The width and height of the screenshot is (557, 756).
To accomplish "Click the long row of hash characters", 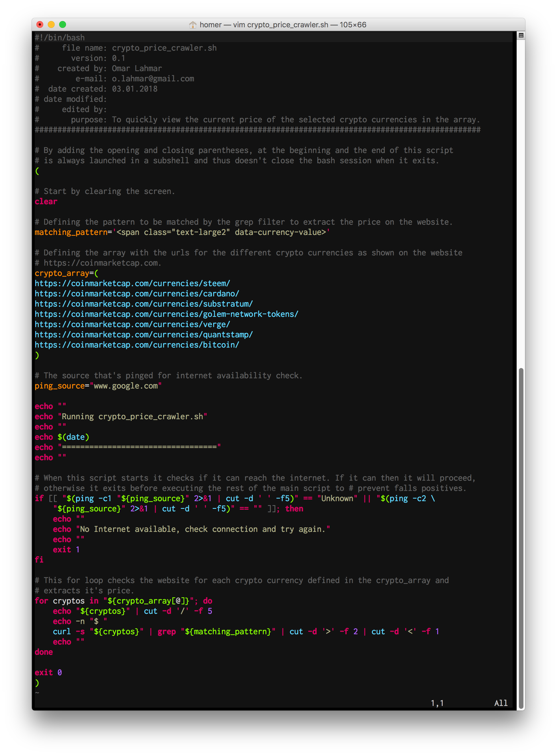I will point(258,130).
